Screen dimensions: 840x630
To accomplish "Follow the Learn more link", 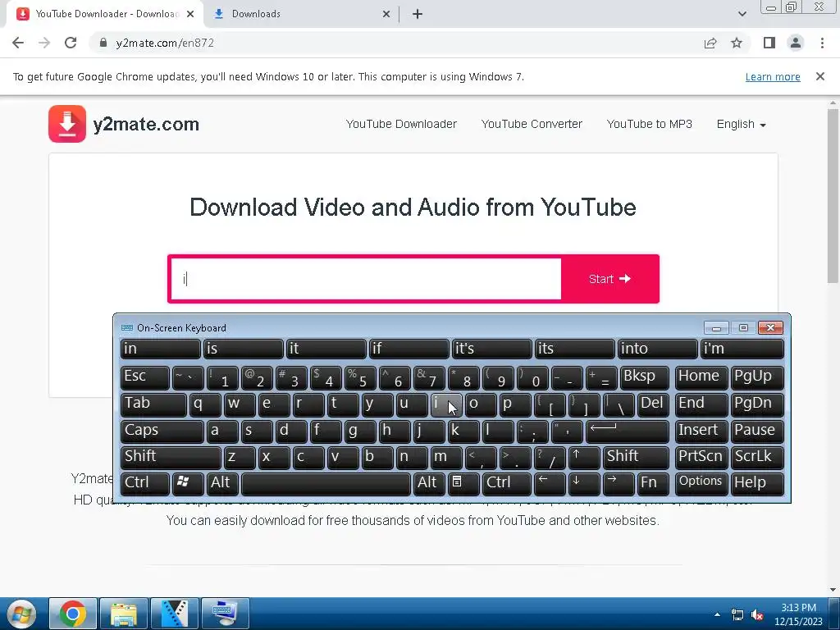I will (773, 76).
